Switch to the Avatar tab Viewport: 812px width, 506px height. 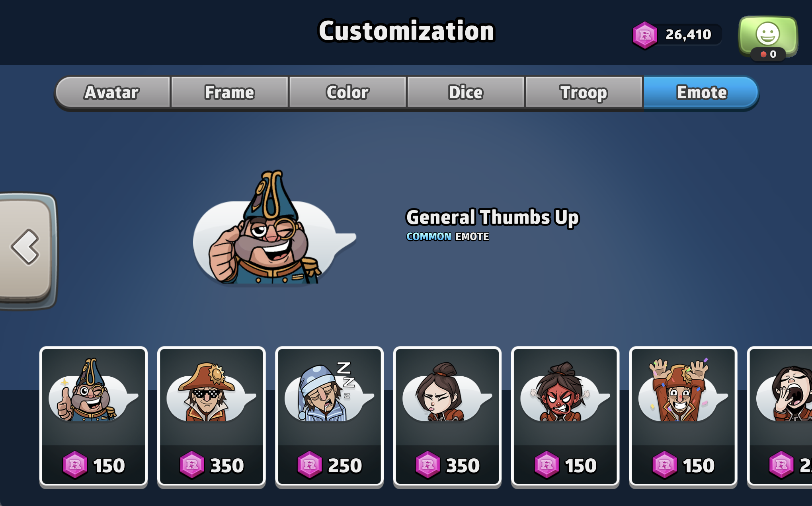(x=112, y=92)
